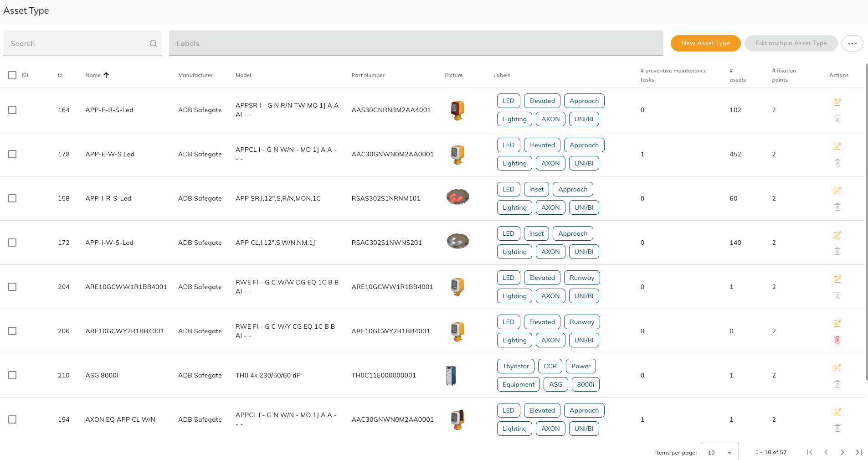Jump to the first page
This screenshot has height=460, width=868.
click(x=810, y=452)
